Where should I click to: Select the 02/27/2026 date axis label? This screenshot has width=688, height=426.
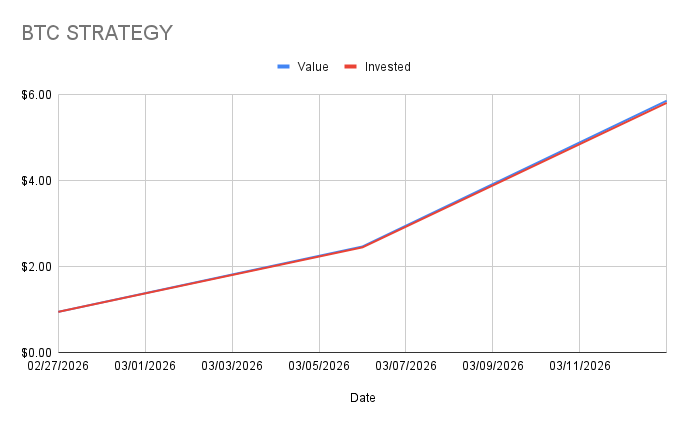coord(58,366)
